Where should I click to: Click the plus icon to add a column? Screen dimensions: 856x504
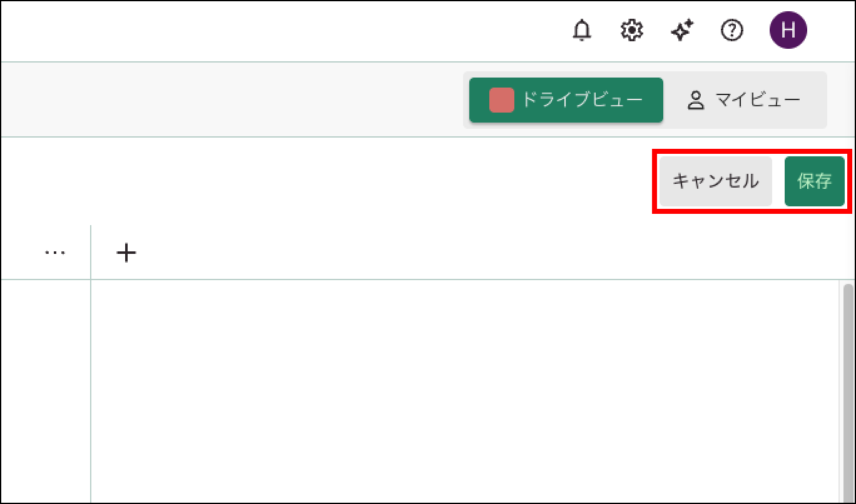coord(126,253)
